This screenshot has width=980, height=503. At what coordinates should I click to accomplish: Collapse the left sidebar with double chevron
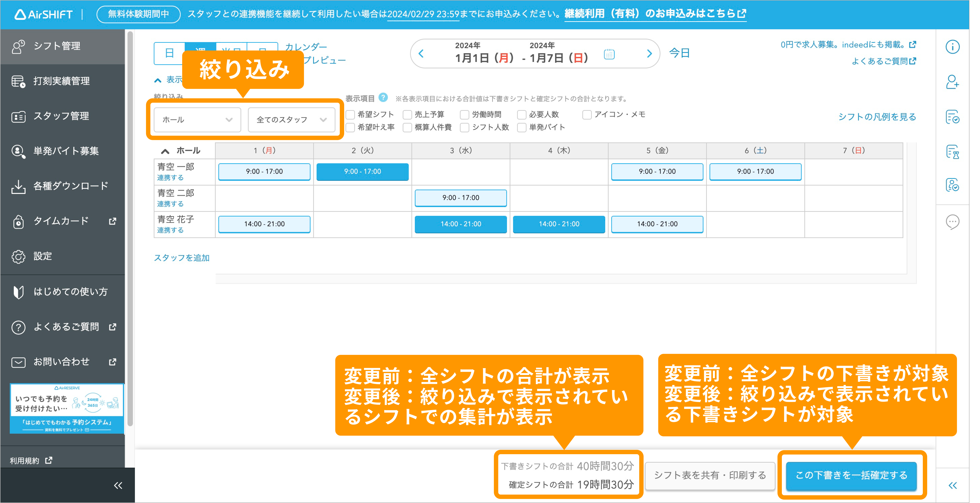118,485
